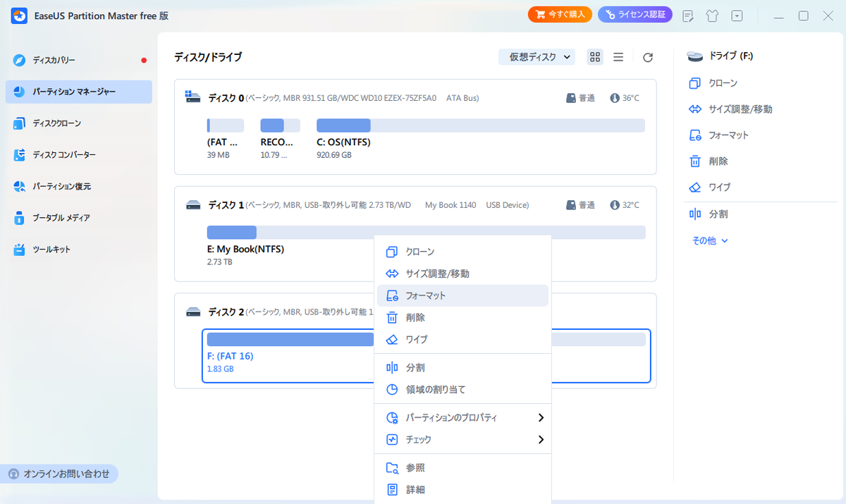Choose フォーマット in context menu
846x504 pixels.
tap(462, 296)
